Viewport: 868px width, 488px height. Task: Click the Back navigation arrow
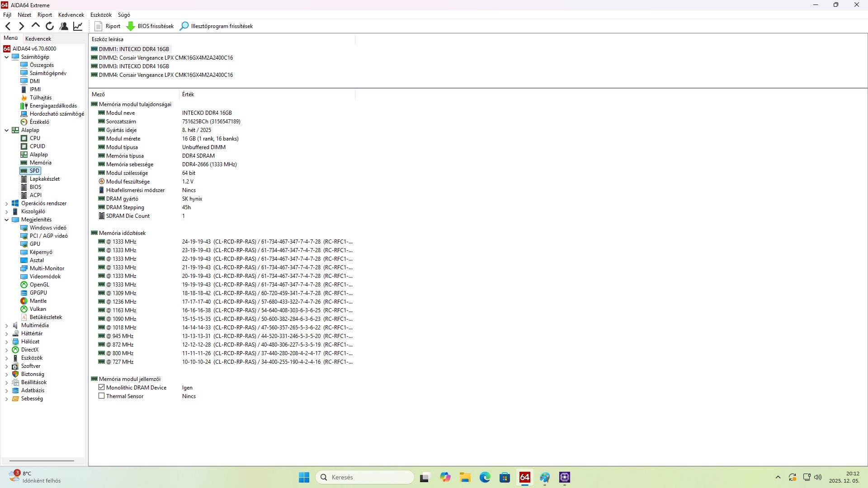point(8,26)
